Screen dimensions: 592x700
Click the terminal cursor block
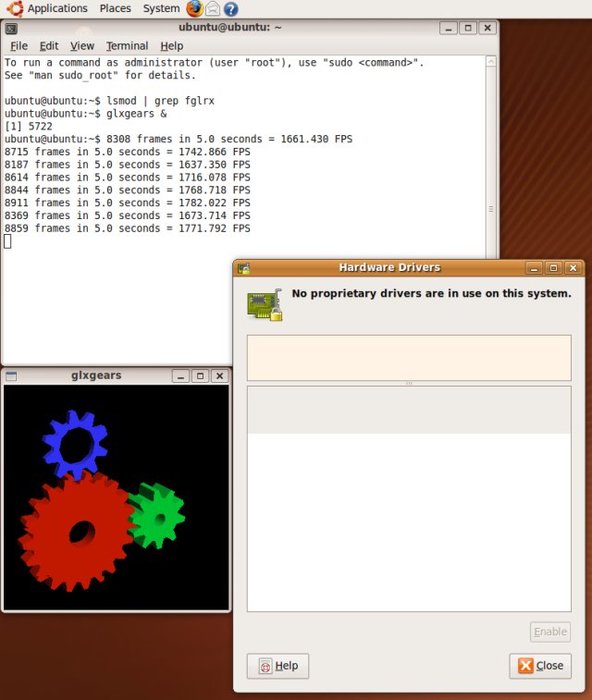[7, 241]
